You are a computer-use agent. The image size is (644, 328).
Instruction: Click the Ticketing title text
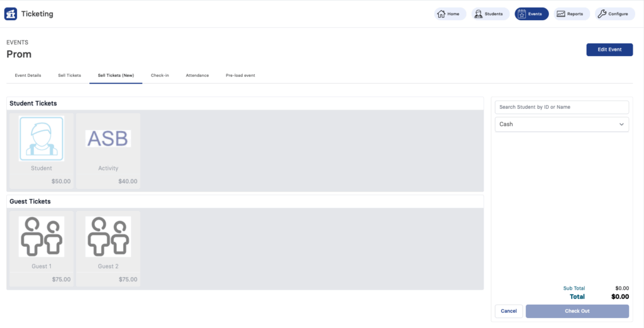(x=37, y=14)
